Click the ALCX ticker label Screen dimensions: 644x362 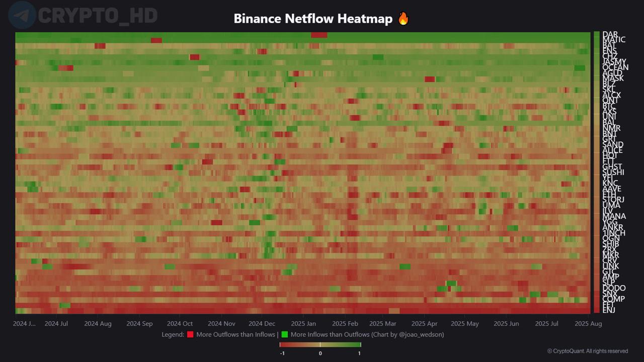(612, 95)
